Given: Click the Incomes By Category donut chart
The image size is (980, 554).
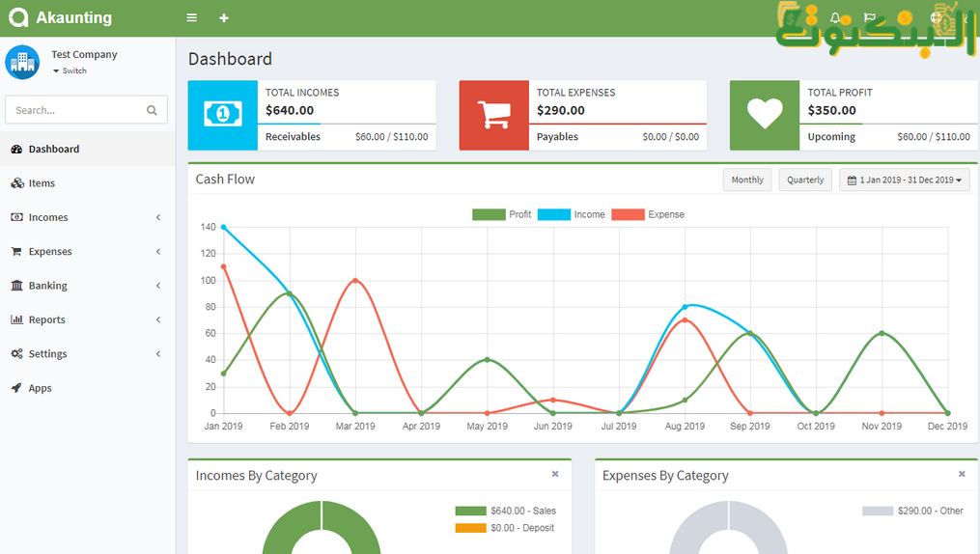Looking at the screenshot, I should pos(322,528).
